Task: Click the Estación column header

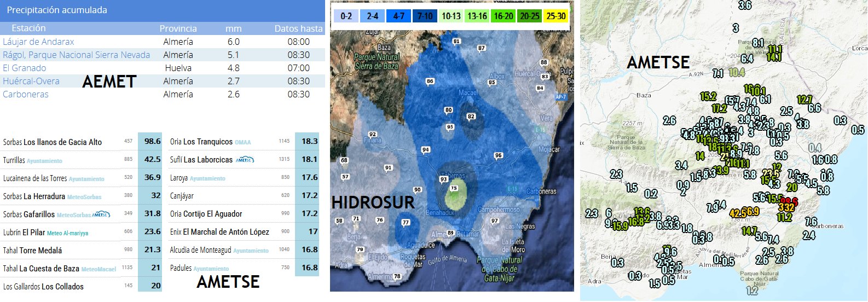Action: coord(28,28)
